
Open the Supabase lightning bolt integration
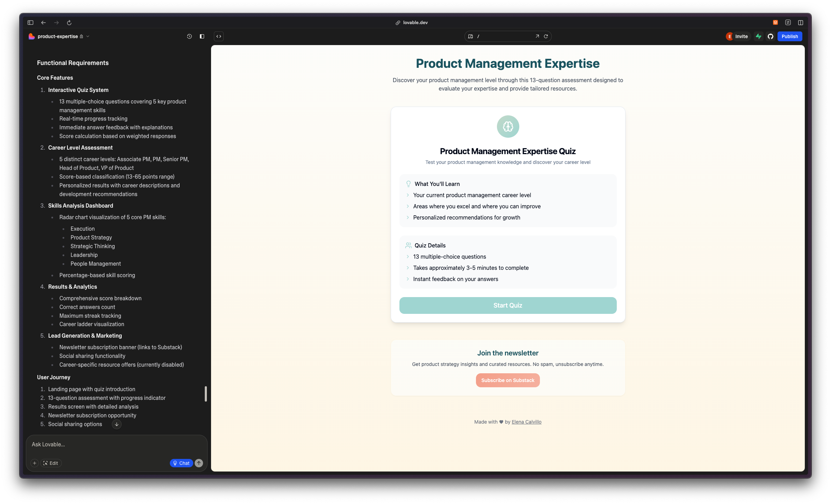click(x=758, y=36)
